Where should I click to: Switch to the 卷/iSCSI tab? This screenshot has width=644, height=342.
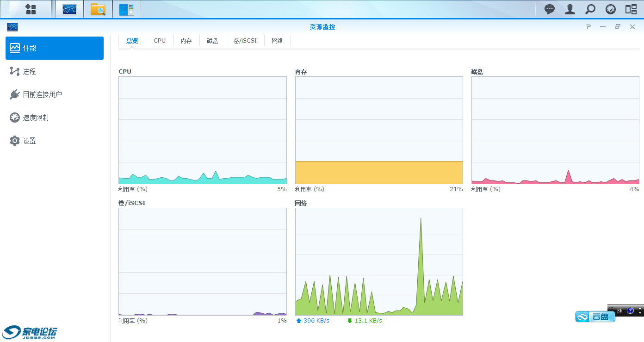point(245,41)
